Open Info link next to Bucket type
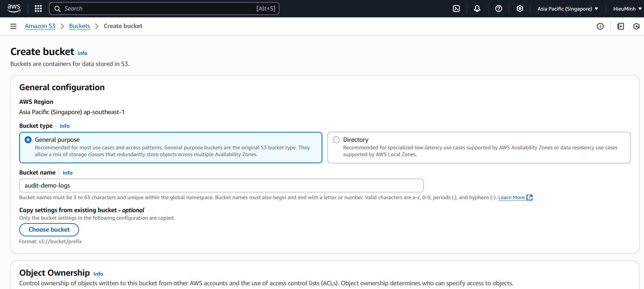The width and height of the screenshot is (644, 289). point(65,126)
